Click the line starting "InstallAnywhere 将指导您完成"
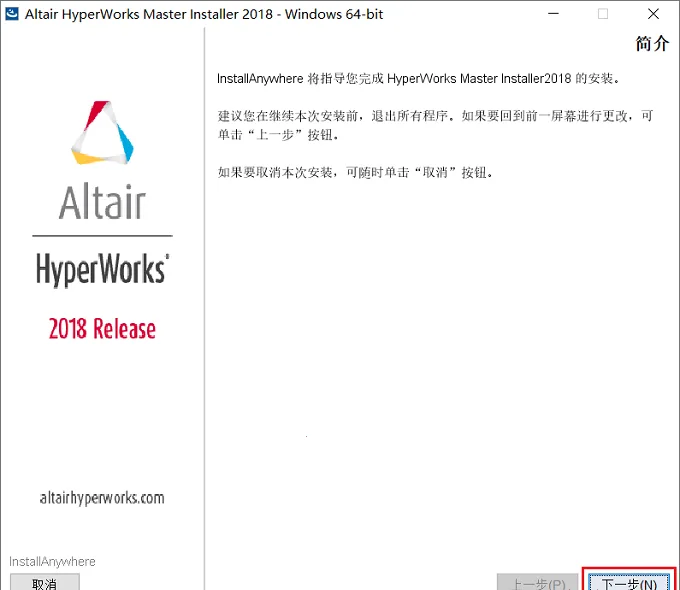 (418, 79)
